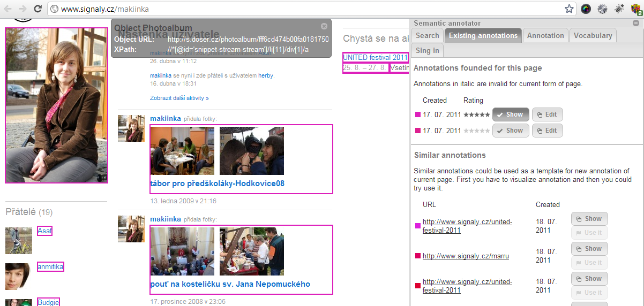Toggle Show for the unrated annotation
This screenshot has width=644, height=306.
click(511, 131)
